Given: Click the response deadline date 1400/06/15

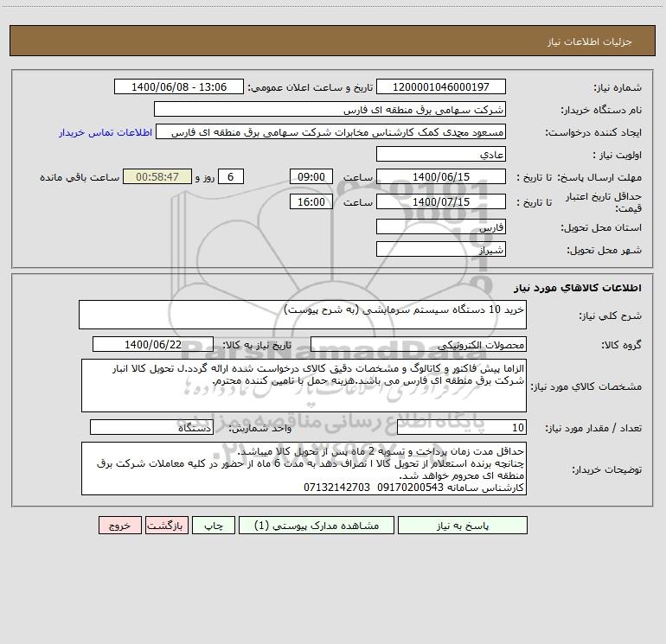Looking at the screenshot, I should tap(441, 176).
